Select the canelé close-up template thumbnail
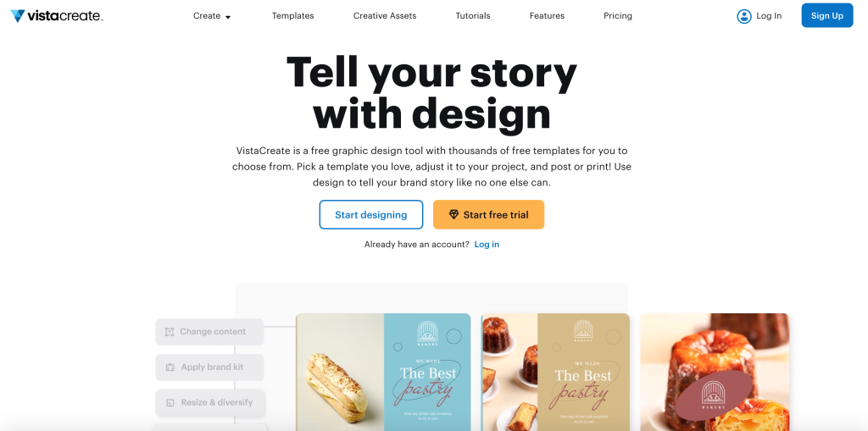Viewport: 868px width, 431px height. coord(715,373)
